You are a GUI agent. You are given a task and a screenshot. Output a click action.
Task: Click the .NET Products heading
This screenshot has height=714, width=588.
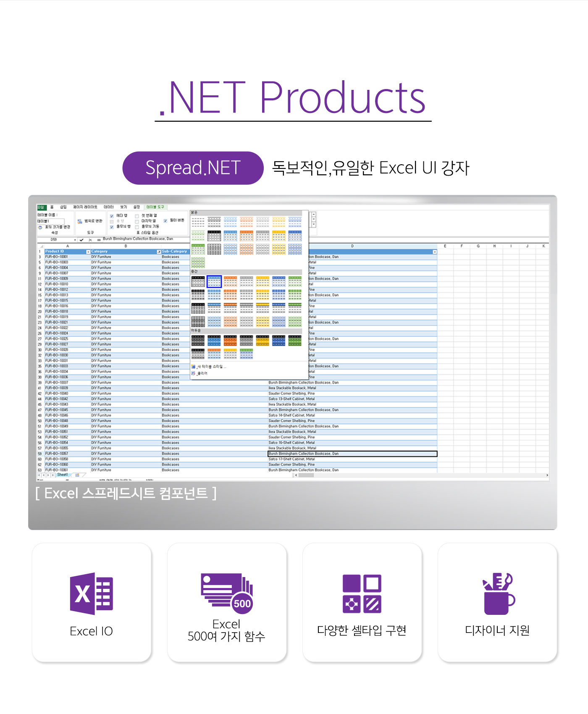click(x=293, y=98)
